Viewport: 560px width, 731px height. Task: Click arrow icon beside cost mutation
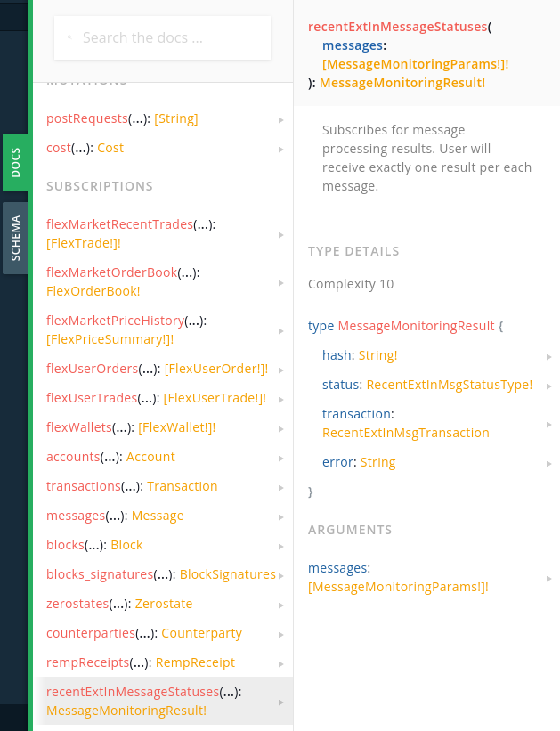coord(281,149)
